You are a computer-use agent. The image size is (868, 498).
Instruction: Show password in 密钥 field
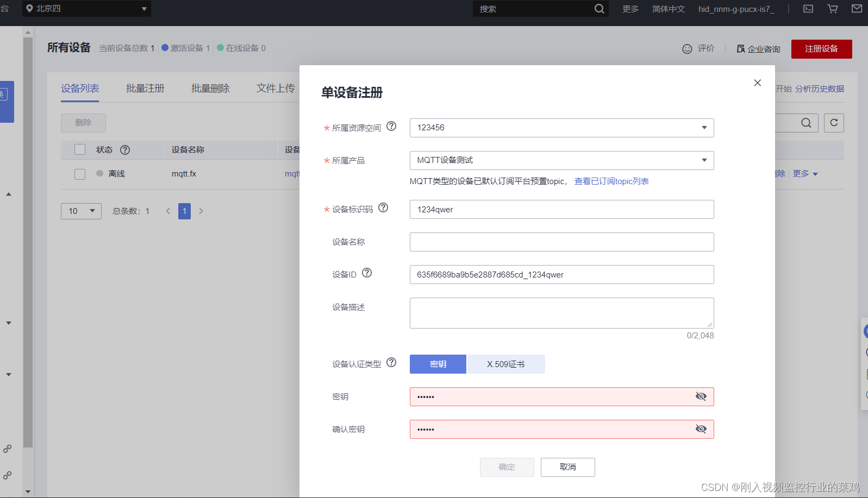click(701, 396)
